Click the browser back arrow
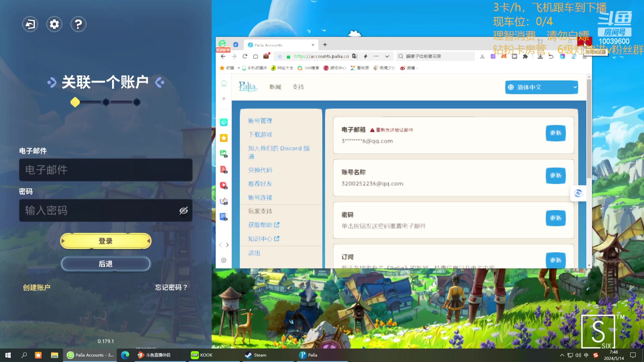644x362 pixels. [223, 56]
